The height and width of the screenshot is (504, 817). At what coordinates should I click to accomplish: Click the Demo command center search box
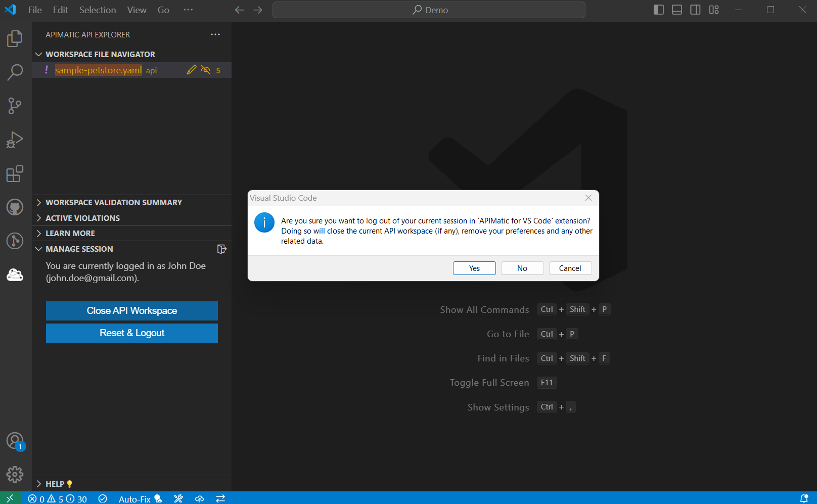(429, 10)
